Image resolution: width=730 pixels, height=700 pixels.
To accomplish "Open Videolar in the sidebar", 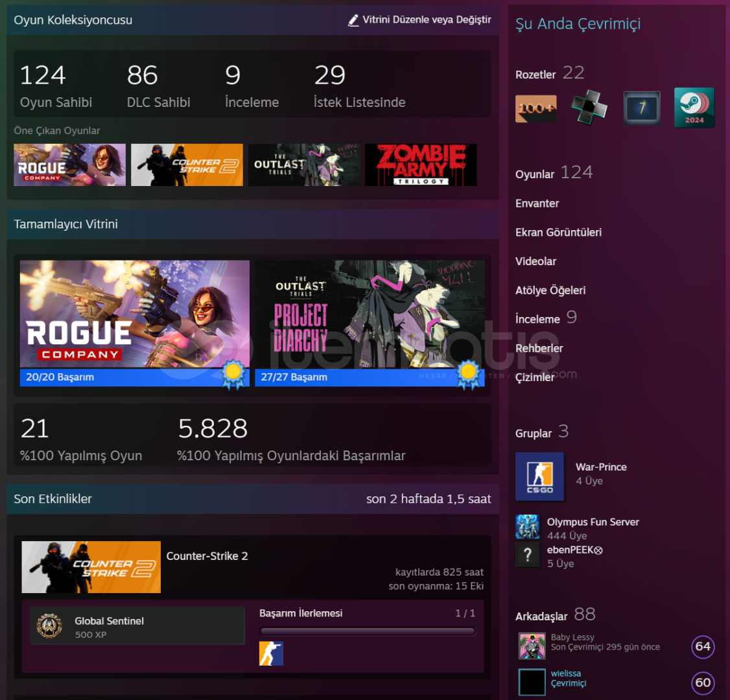I will (x=536, y=261).
